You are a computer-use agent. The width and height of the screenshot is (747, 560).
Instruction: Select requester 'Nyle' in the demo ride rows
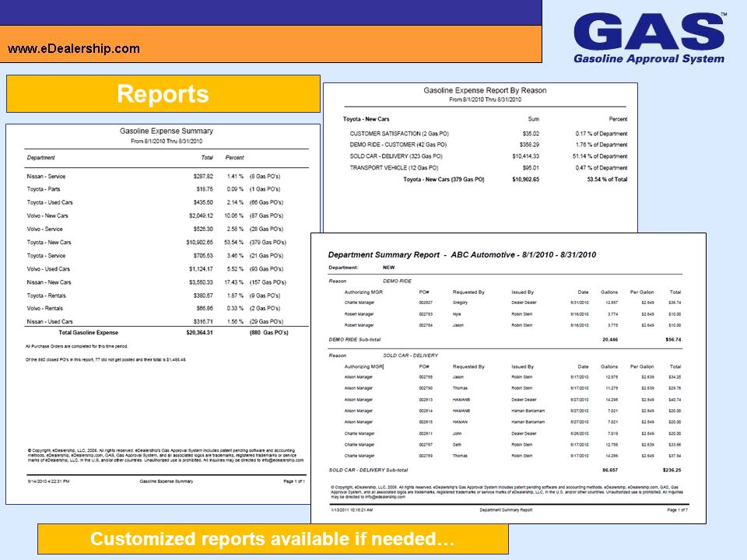[x=457, y=314]
